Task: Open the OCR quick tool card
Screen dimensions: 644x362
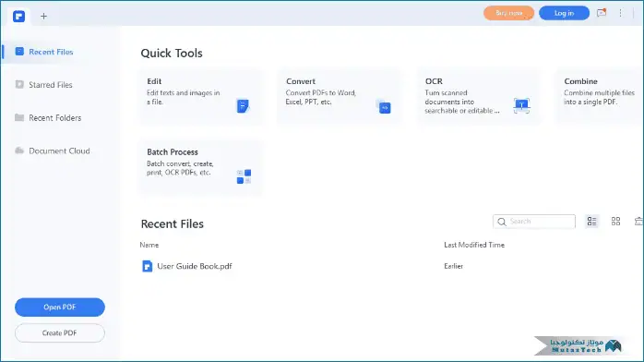Action: pyautogui.click(x=479, y=97)
